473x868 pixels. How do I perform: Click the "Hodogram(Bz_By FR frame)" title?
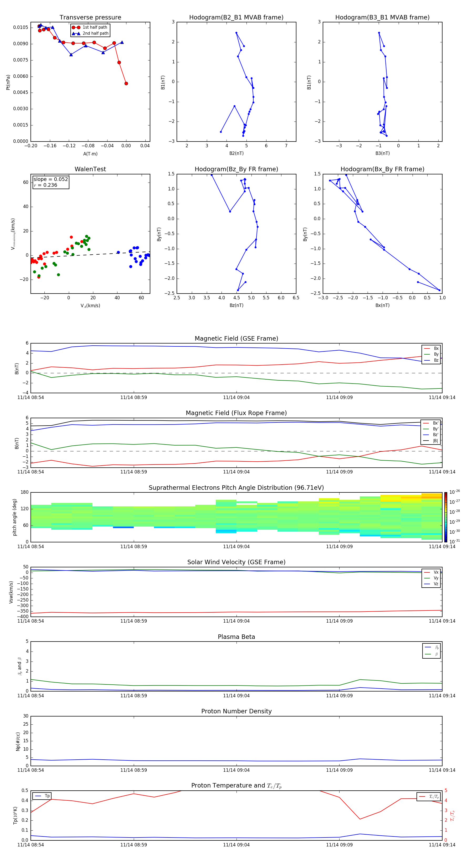(236, 169)
